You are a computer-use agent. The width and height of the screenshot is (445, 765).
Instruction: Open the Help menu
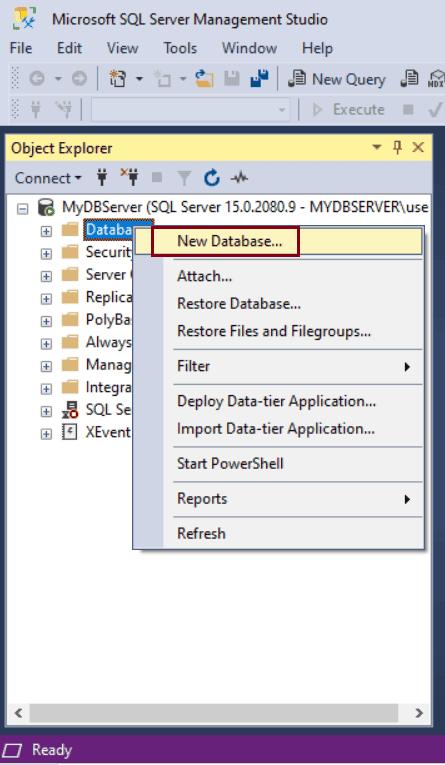point(317,48)
